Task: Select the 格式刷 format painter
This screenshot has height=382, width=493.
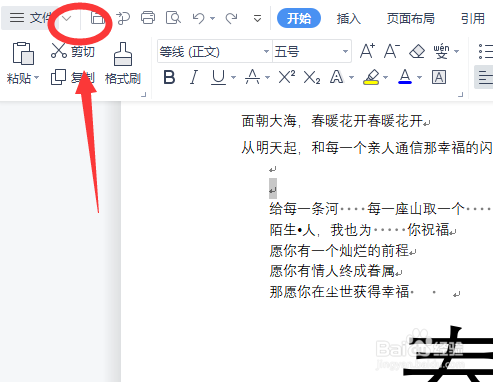Action: coord(123,63)
